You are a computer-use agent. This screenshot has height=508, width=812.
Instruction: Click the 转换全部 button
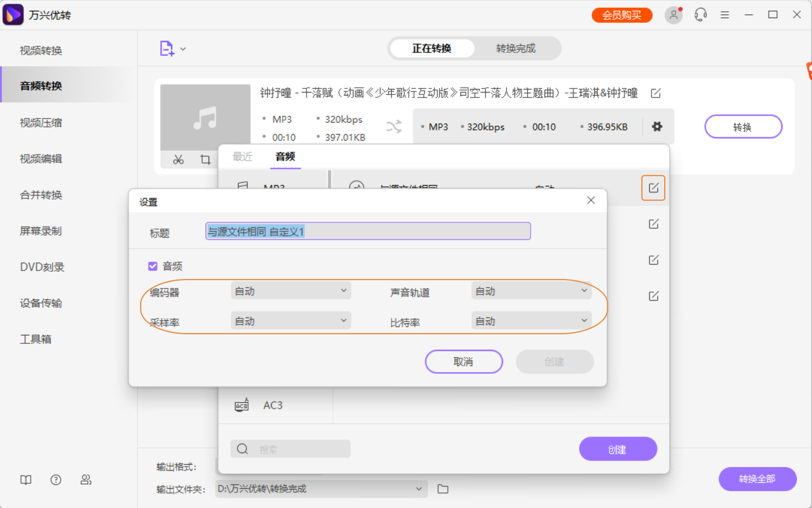coord(757,479)
